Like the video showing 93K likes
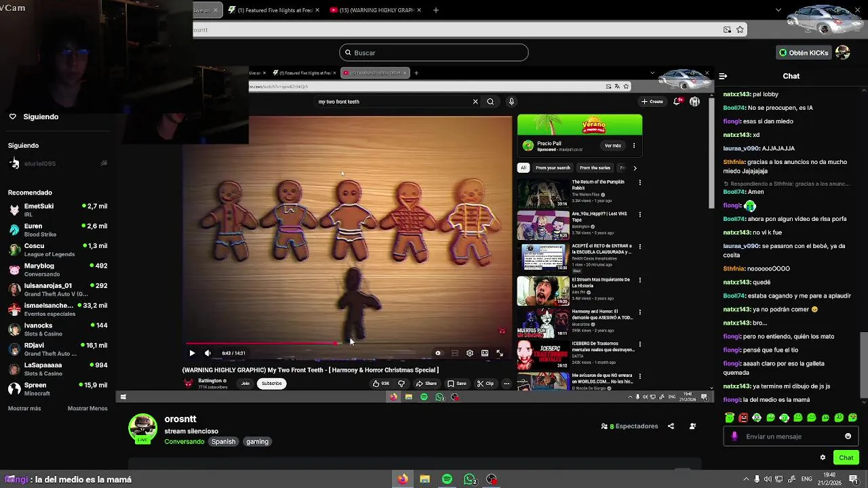The width and height of the screenshot is (868, 488). [x=381, y=384]
